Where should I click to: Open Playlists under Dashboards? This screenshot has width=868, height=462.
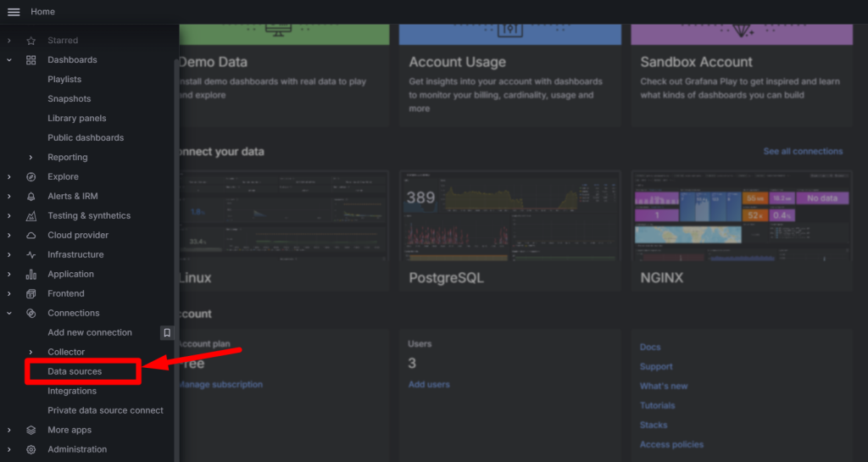coord(64,80)
